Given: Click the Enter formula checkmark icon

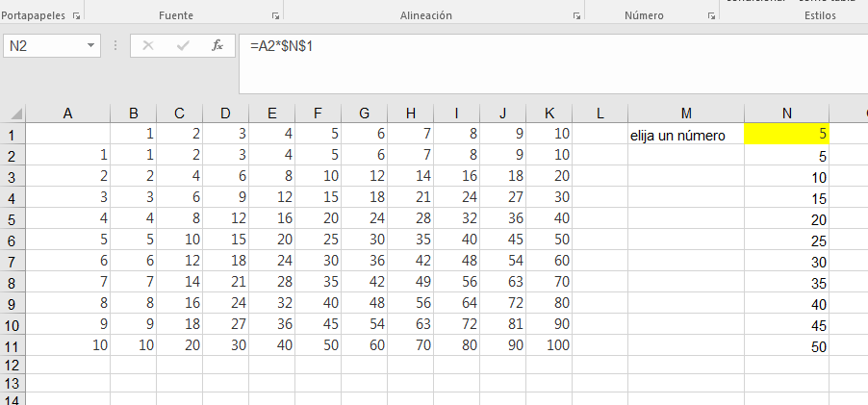Looking at the screenshot, I should coord(183,45).
